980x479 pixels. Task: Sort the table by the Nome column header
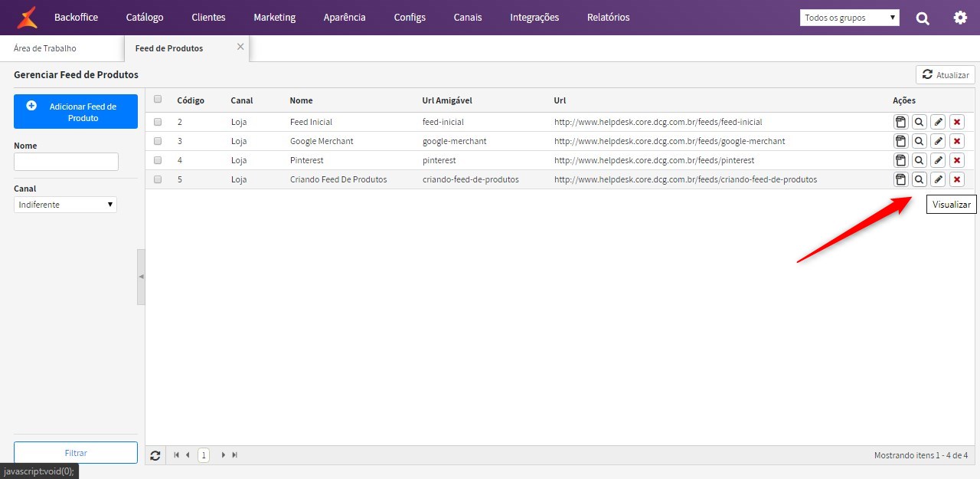click(301, 100)
